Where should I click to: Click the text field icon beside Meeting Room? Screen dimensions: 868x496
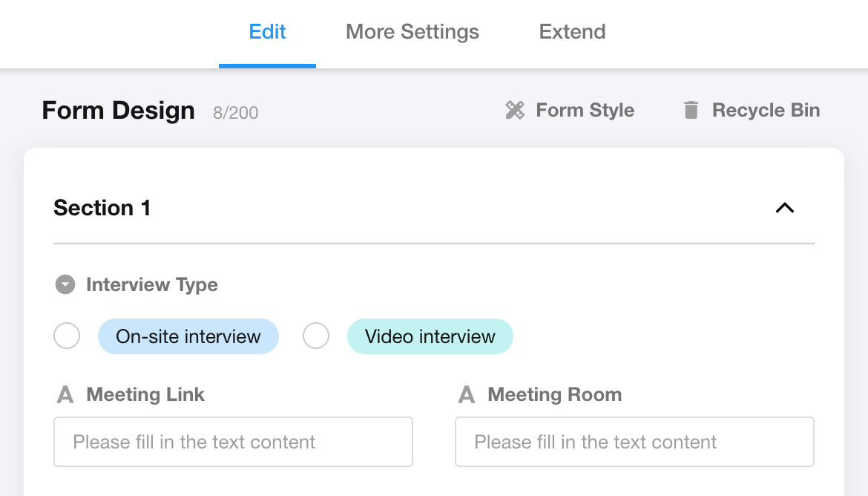[x=467, y=395]
